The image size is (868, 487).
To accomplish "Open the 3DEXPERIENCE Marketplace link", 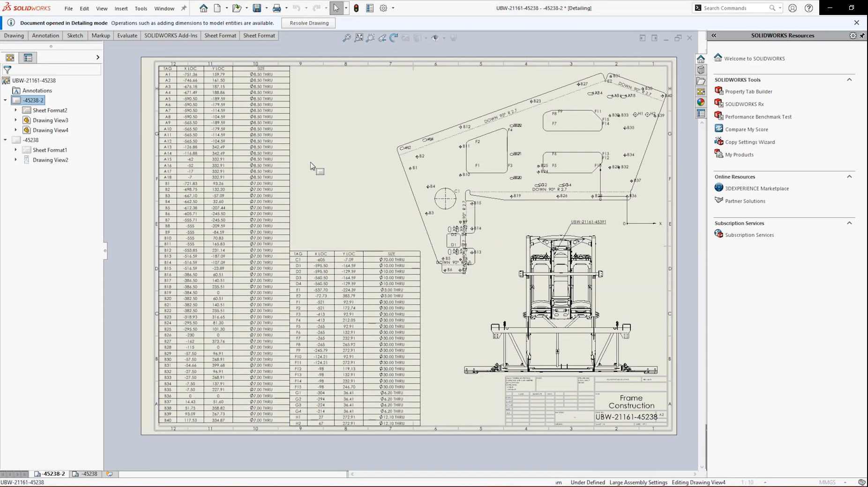I will (756, 188).
